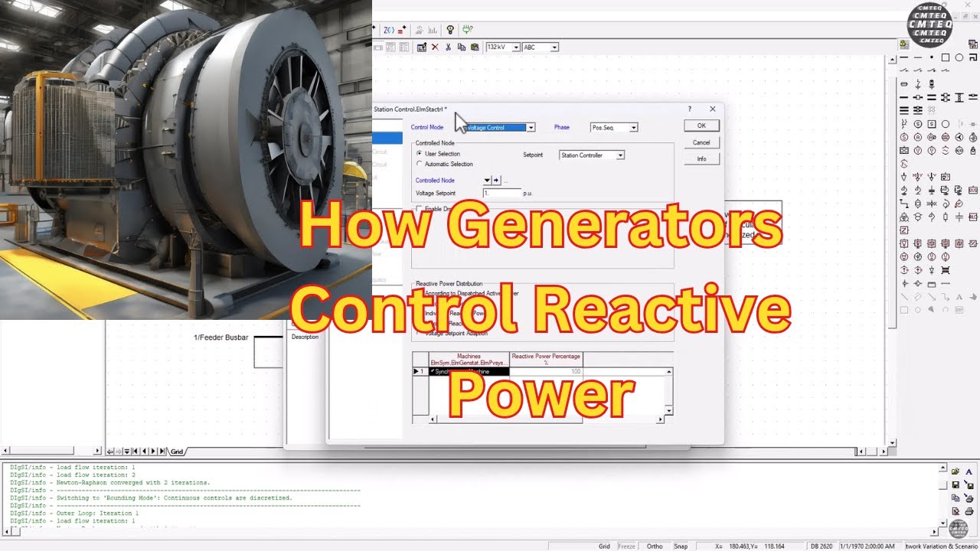Tick the Enable Droop checkbox

pyautogui.click(x=418, y=209)
